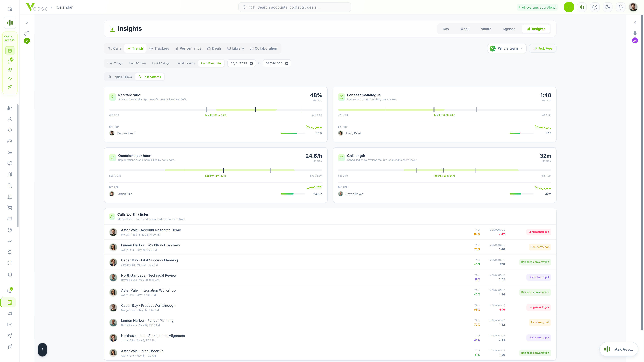Toggle dark mode moon icon
The image size is (644, 362).
tap(607, 7)
